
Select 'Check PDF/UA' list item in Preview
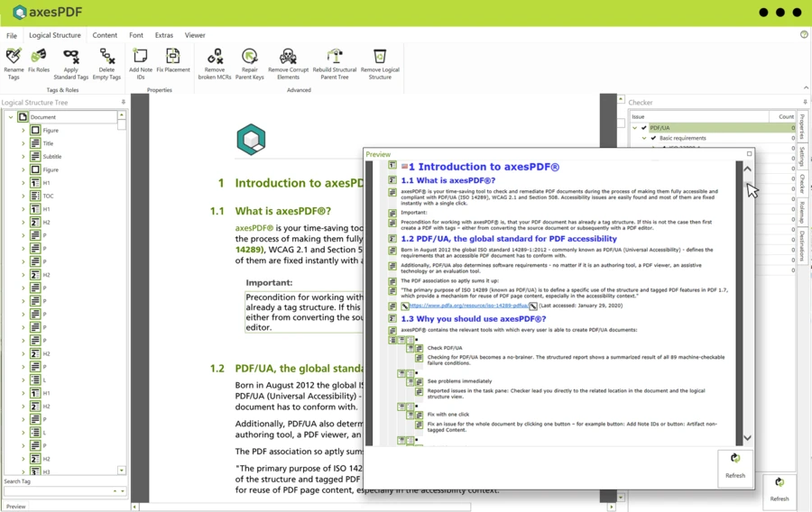click(x=445, y=348)
